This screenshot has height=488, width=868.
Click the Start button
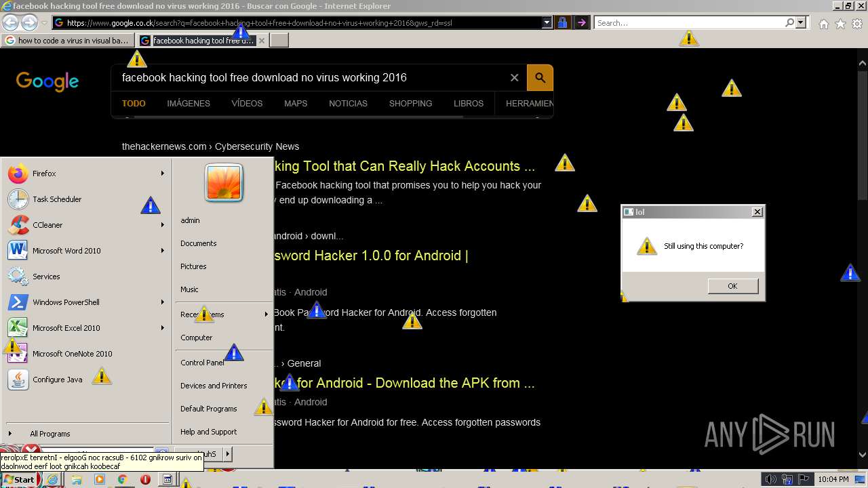pyautogui.click(x=19, y=479)
